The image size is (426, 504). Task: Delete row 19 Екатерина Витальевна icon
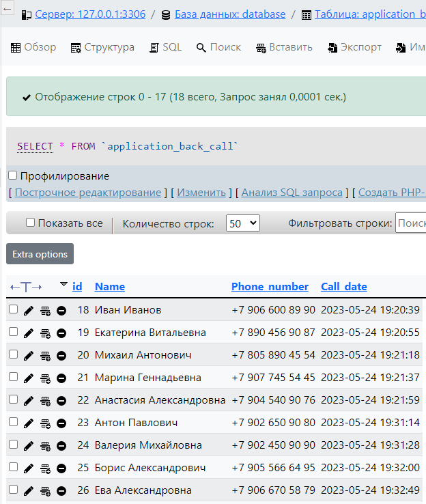coord(61,333)
